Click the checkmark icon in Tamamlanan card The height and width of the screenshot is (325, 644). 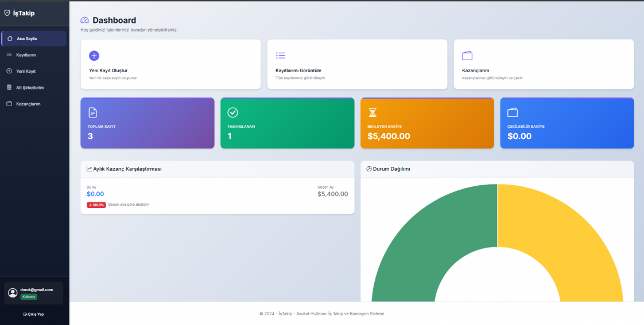click(232, 112)
